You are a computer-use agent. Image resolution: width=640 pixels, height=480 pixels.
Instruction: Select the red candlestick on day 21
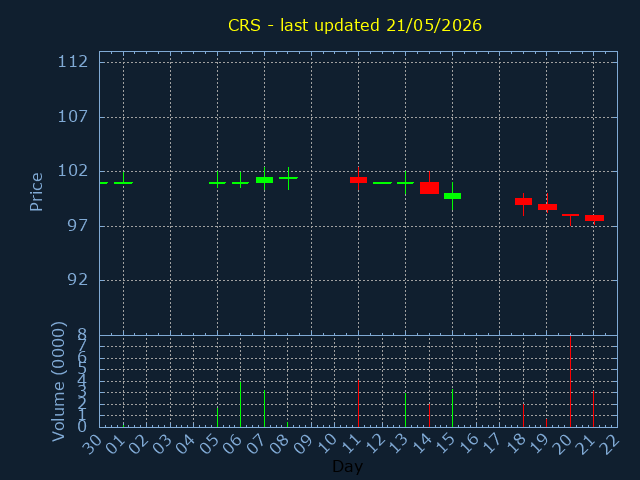point(594,218)
